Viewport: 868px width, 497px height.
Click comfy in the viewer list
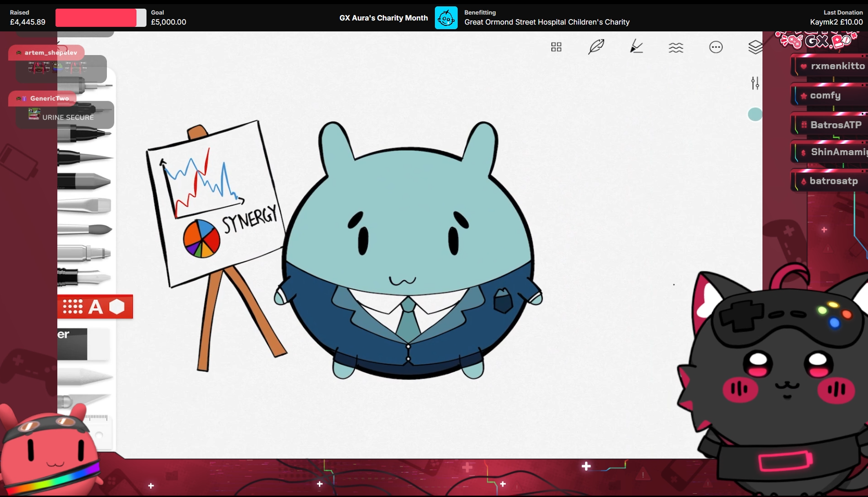825,96
